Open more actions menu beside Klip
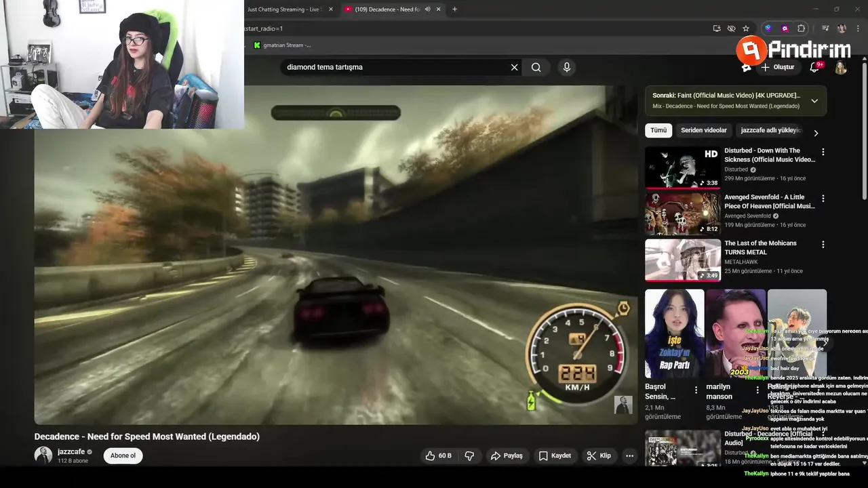The height and width of the screenshot is (488, 868). click(629, 455)
